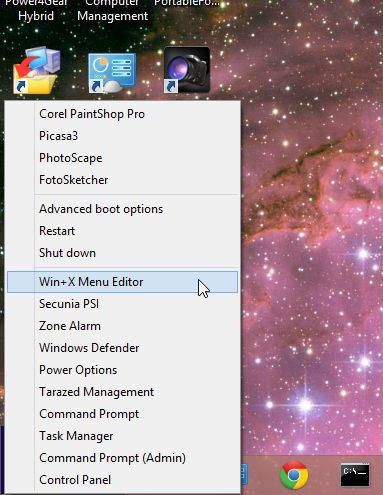
Task: Open Win+X Menu Editor
Action: [123, 282]
